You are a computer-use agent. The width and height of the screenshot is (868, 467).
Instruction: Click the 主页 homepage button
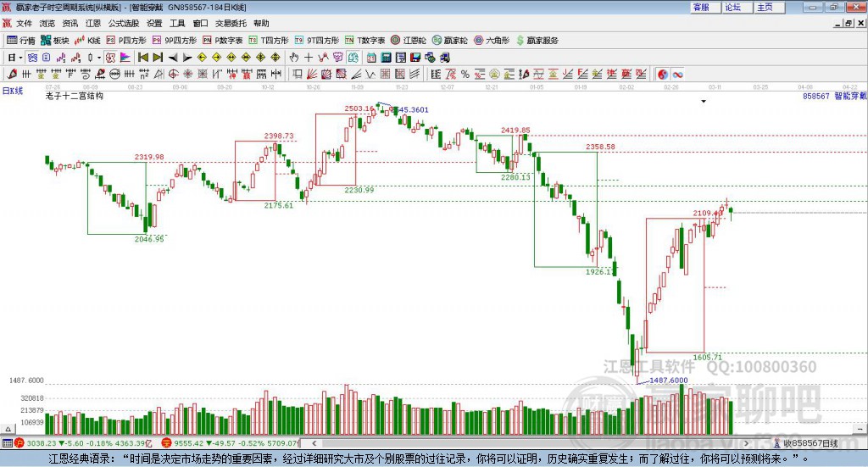769,7
